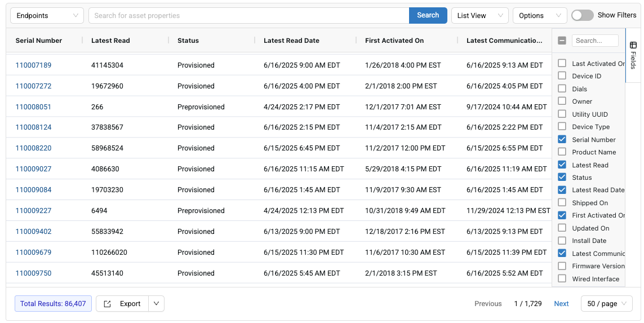Click the asset properties search field
The height and width of the screenshot is (323, 644).
point(248,16)
